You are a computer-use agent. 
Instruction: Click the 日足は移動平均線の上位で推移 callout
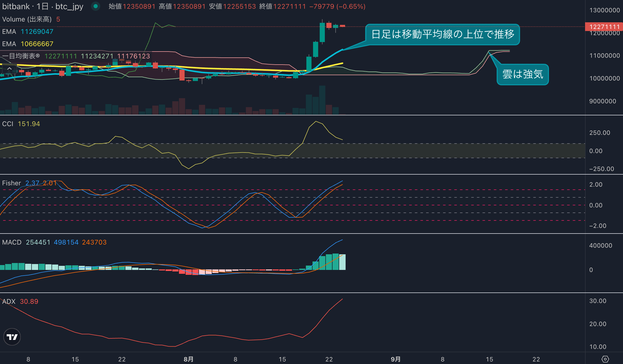point(443,34)
